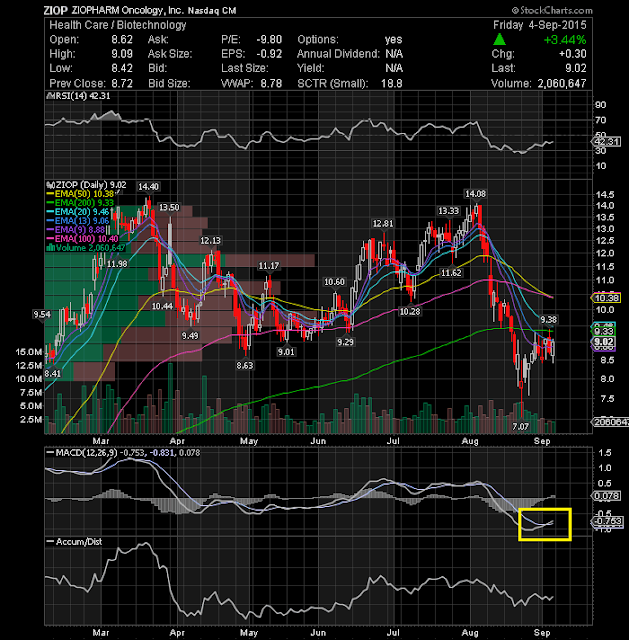Click the P/E value -9.80
Image resolution: width=629 pixels, height=640 pixels.
[269, 40]
